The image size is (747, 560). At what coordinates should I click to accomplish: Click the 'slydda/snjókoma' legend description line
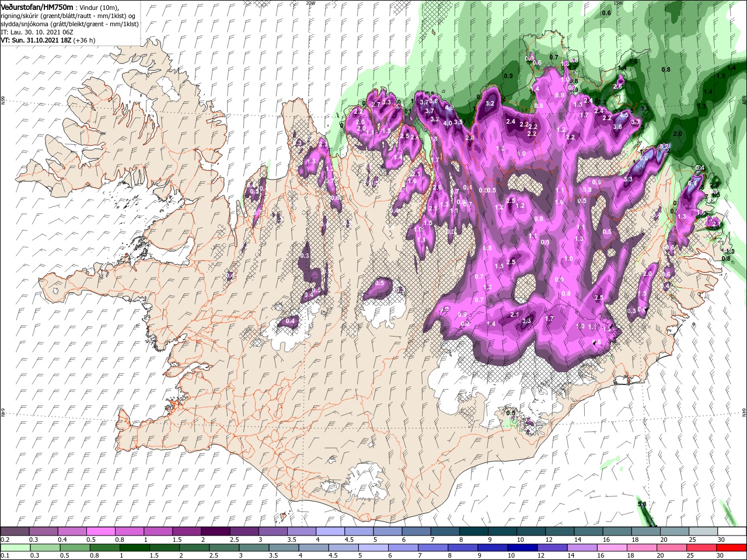[x=69, y=24]
